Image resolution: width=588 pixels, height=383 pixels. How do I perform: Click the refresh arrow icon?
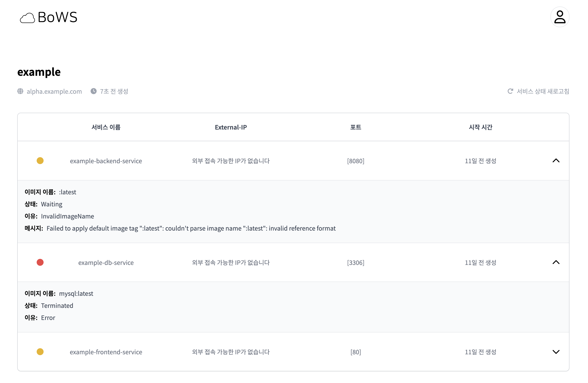pyautogui.click(x=510, y=91)
